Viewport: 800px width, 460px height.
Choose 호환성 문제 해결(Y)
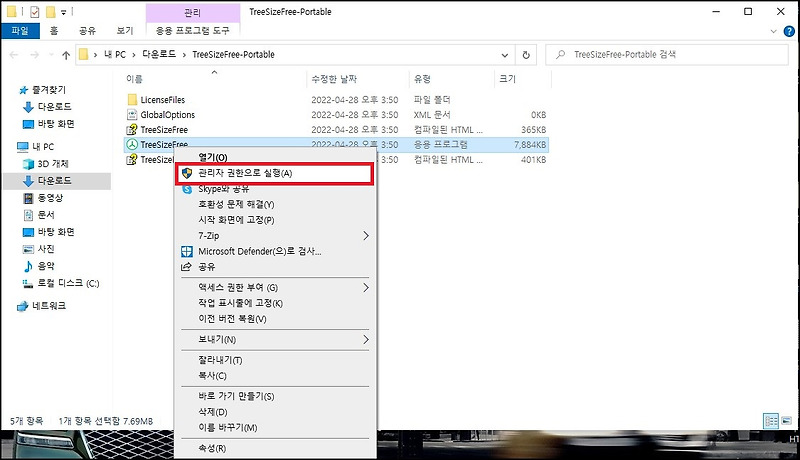click(x=275, y=205)
